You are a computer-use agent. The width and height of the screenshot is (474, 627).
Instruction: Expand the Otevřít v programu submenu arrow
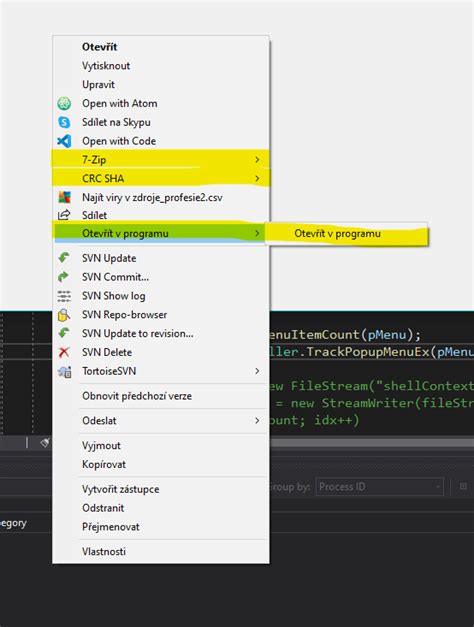click(x=257, y=233)
